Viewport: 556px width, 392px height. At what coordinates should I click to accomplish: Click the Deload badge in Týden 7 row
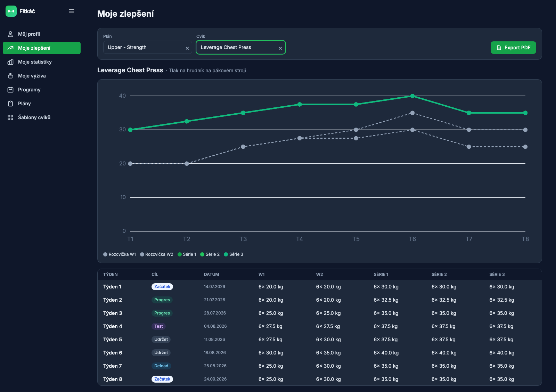[x=161, y=366]
